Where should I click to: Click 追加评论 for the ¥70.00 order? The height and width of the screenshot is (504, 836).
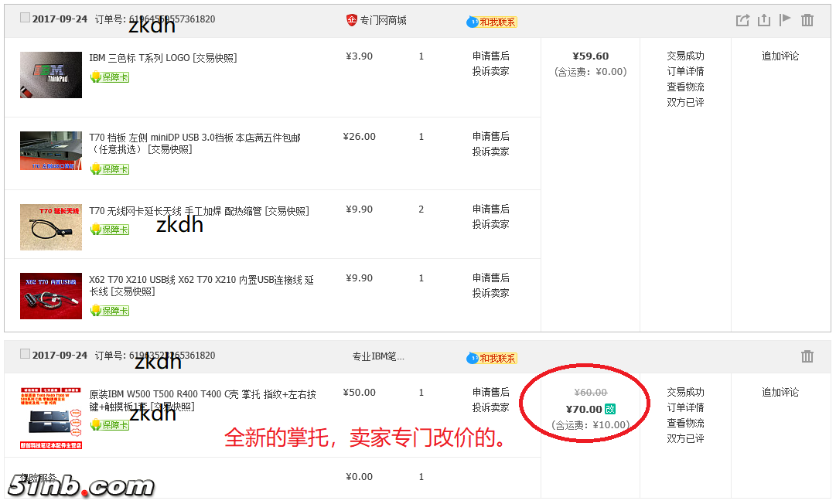(780, 392)
